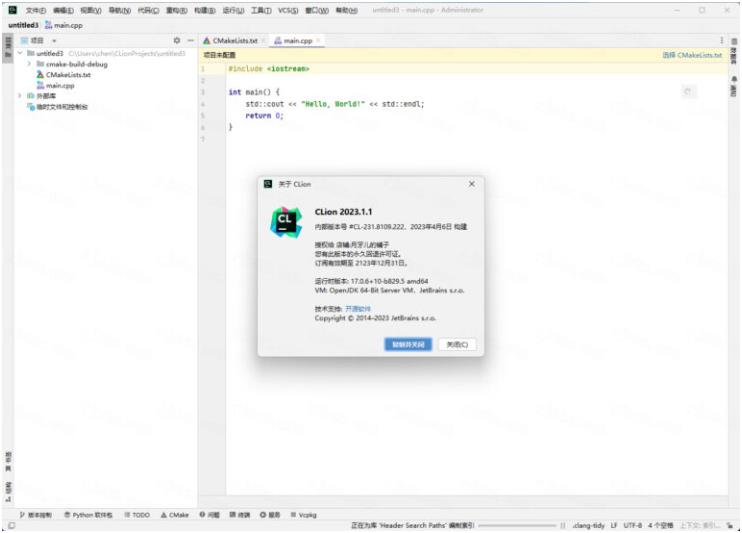The width and height of the screenshot is (742, 533).
Task: Open the 版本控制 tool window
Action: [35, 515]
